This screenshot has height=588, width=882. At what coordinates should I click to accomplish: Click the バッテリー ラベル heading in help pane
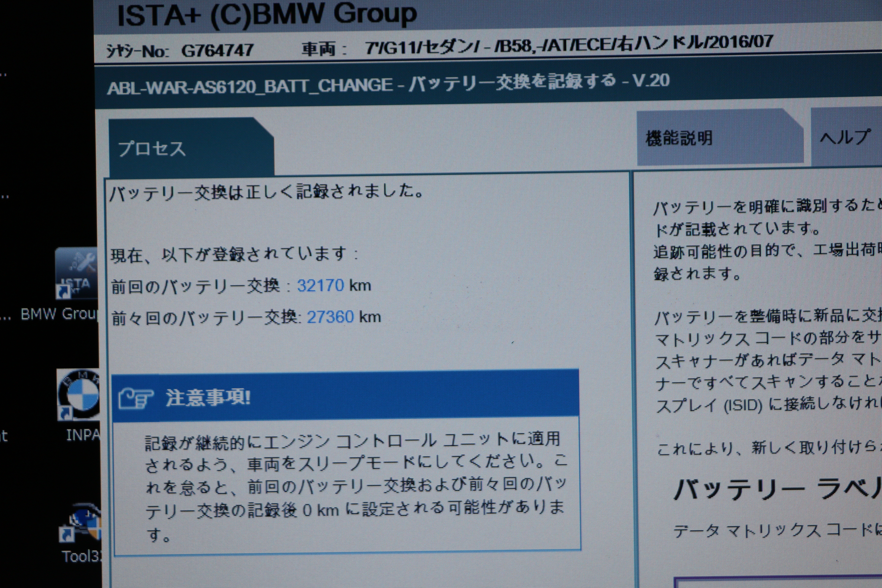click(777, 489)
